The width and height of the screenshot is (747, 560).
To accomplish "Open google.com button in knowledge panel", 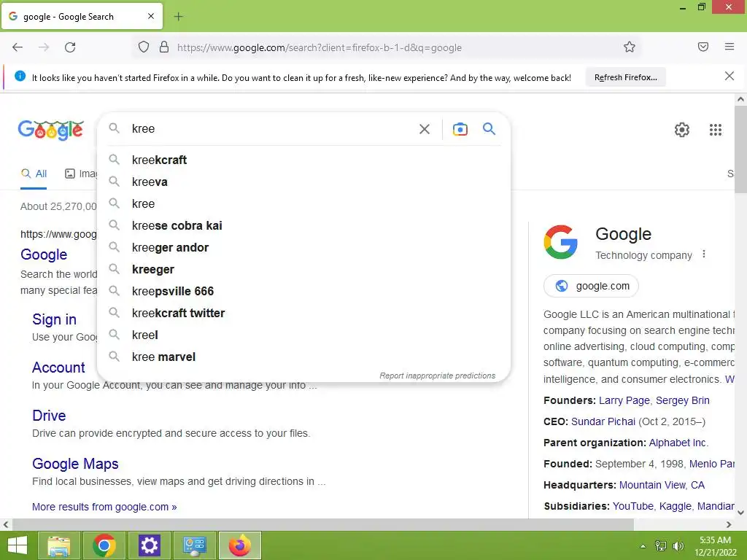I will click(591, 286).
